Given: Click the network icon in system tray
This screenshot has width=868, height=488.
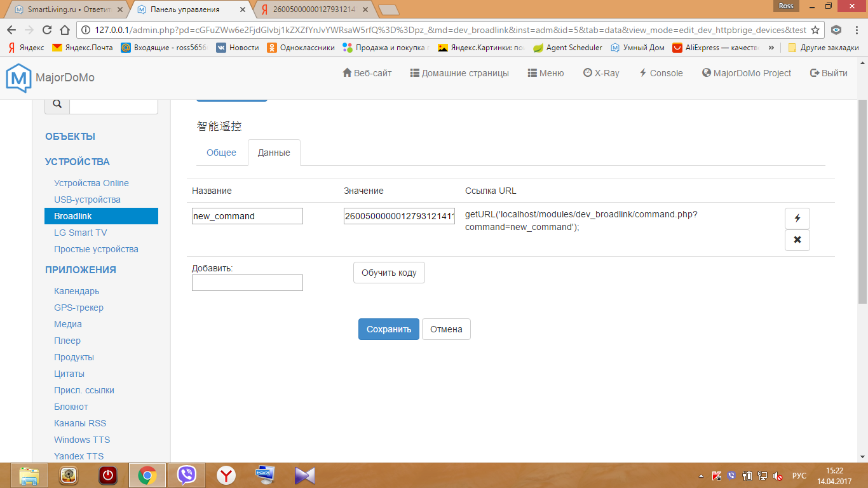Looking at the screenshot, I should [x=763, y=475].
